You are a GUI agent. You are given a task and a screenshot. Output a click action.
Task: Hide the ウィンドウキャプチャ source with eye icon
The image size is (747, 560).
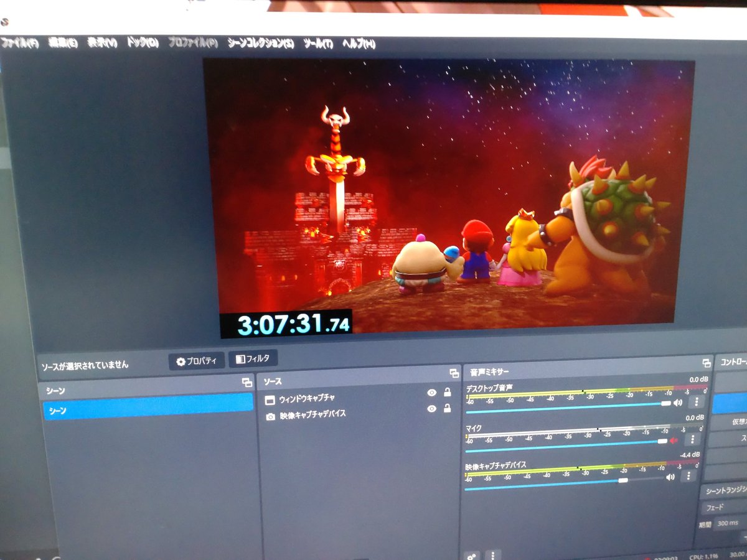pos(431,393)
